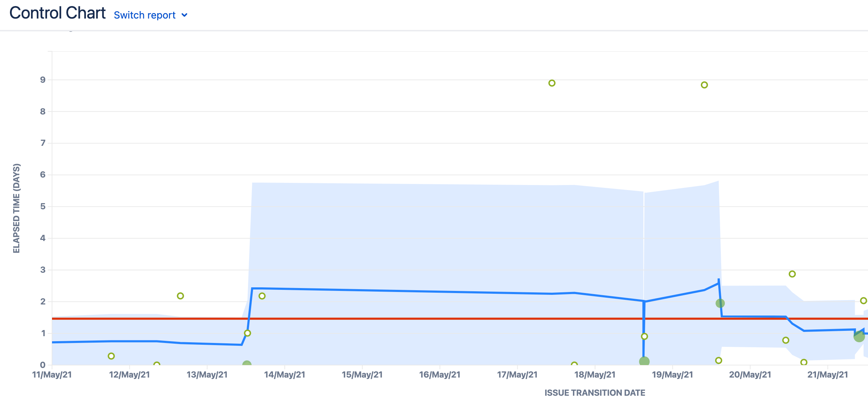Click the near-zero issue dot before 21/May/21
The image size is (868, 400).
pyautogui.click(x=804, y=362)
